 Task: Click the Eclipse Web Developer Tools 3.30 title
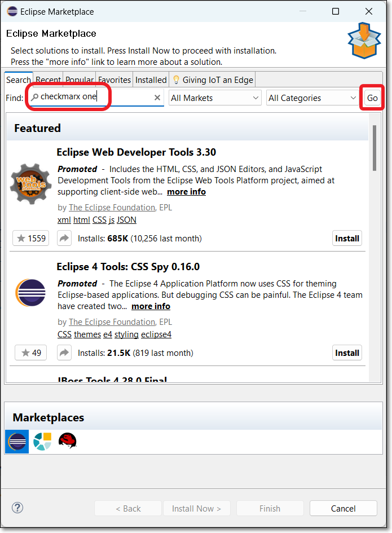tap(136, 152)
